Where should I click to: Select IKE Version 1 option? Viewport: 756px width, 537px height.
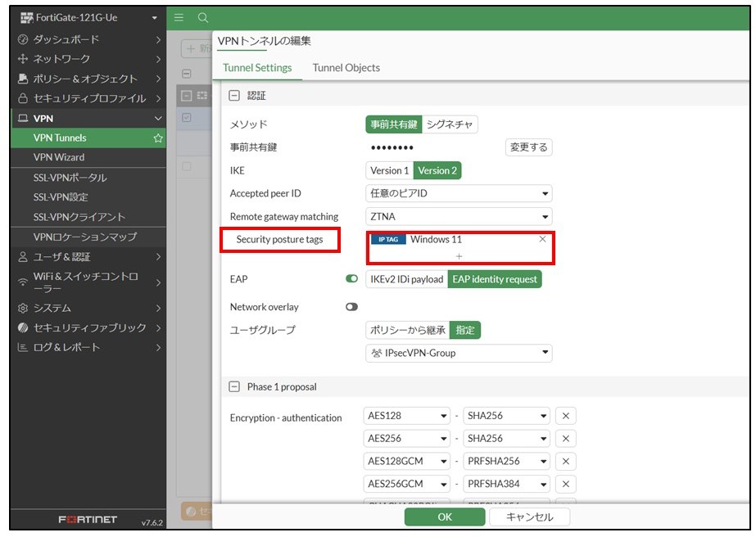point(389,170)
